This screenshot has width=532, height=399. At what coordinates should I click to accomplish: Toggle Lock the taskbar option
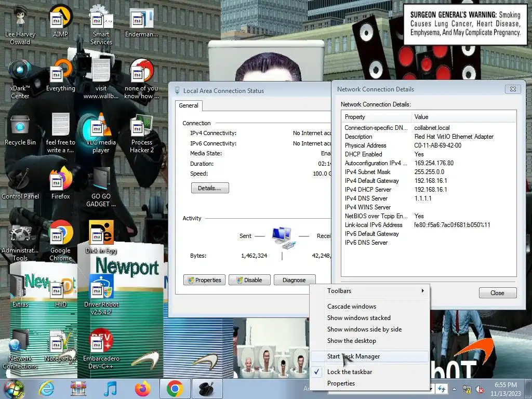pyautogui.click(x=369, y=372)
